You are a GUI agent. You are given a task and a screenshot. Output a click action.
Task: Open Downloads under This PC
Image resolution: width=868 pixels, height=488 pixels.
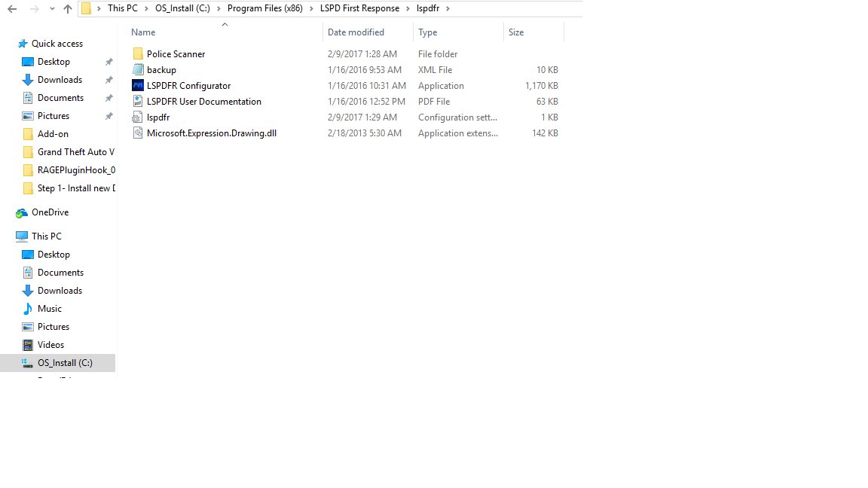[x=60, y=291]
